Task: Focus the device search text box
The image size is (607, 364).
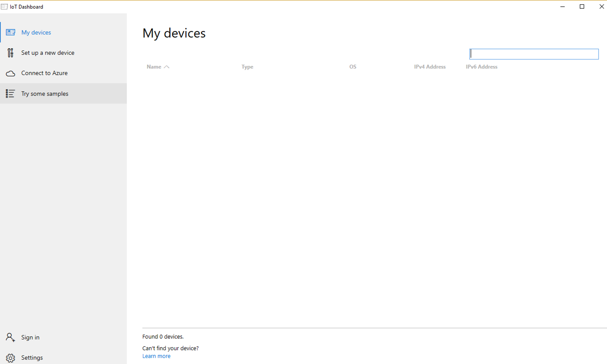Action: [534, 54]
